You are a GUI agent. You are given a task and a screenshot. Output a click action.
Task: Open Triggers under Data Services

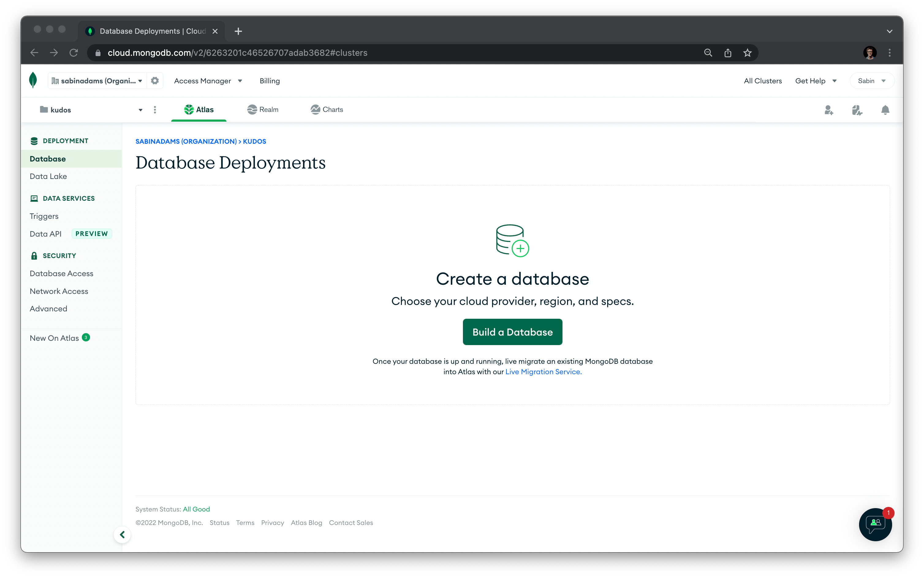pyautogui.click(x=44, y=216)
